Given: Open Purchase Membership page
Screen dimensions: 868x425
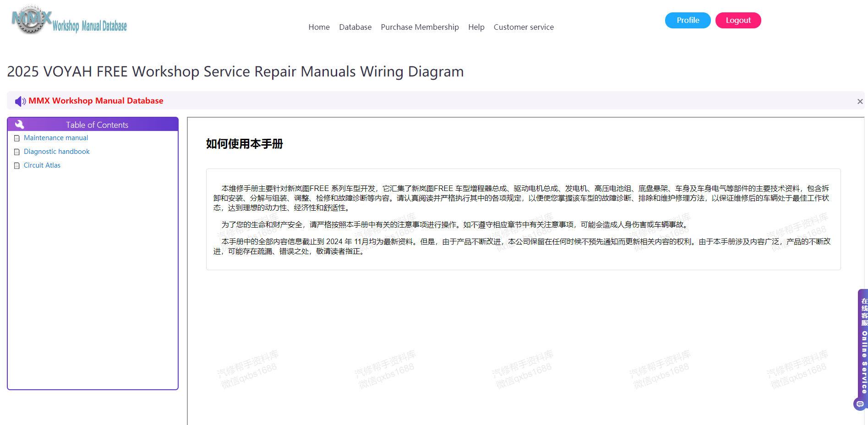Looking at the screenshot, I should [x=420, y=27].
